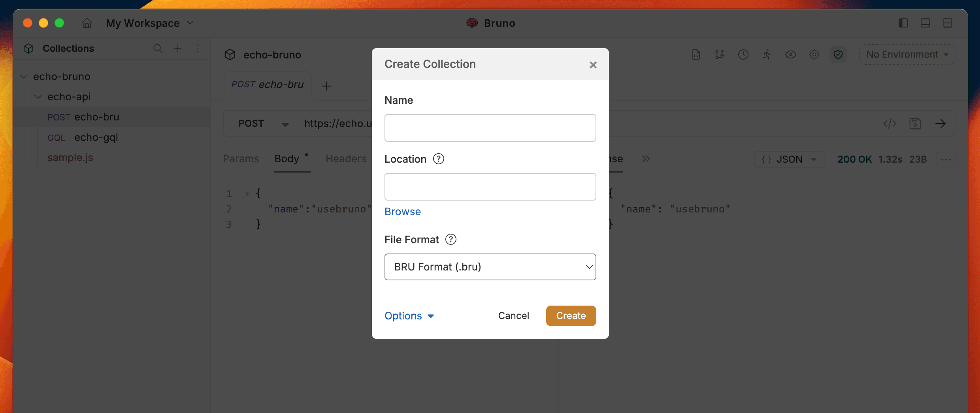980x413 pixels.
Task: Click the Browse link under Location
Action: pyautogui.click(x=402, y=212)
